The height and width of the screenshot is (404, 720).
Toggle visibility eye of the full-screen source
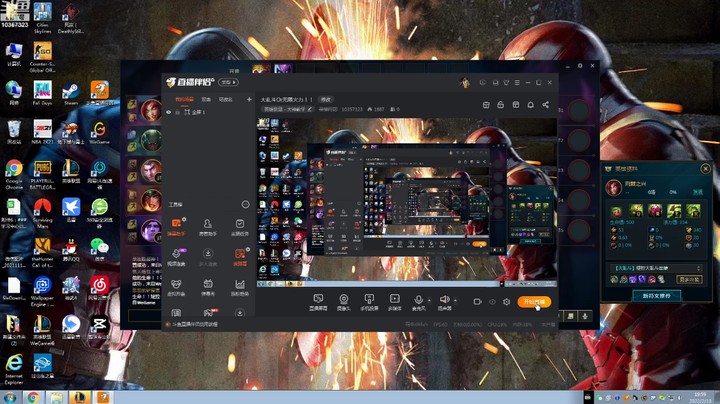point(169,112)
